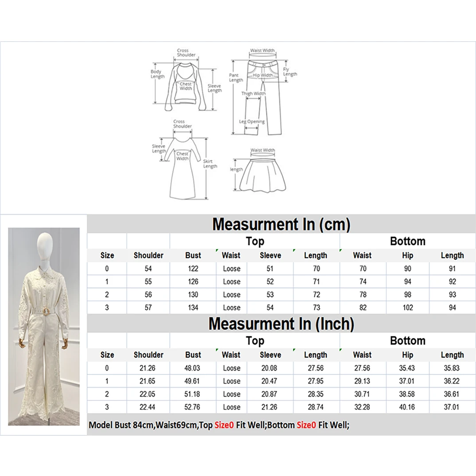Select bust value 126
476x476 pixels.
click(x=193, y=282)
